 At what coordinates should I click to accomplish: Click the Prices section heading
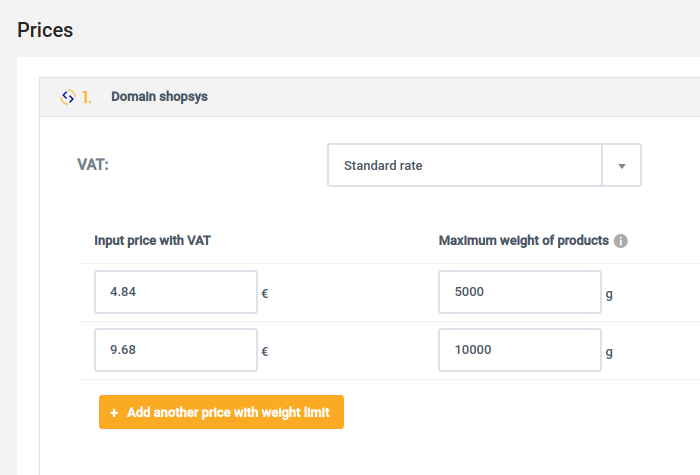point(45,30)
